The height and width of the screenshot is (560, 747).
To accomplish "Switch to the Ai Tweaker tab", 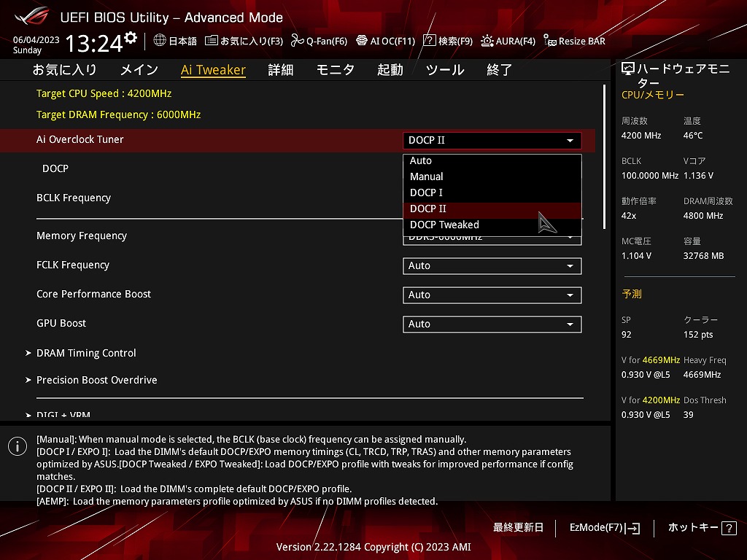I will 213,69.
